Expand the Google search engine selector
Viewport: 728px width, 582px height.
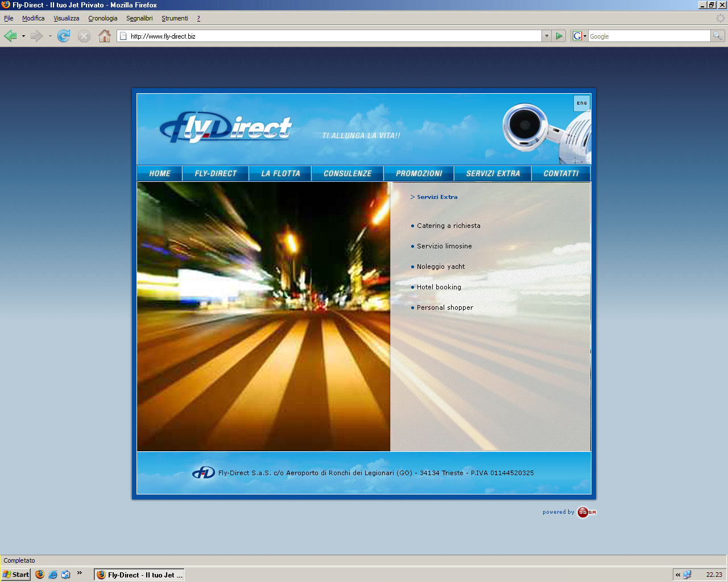(579, 36)
